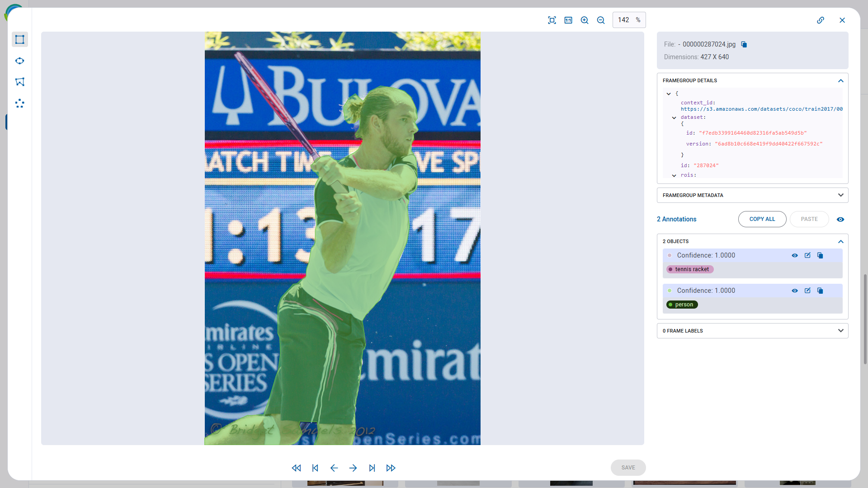
Task: Select the ellipse annotation tool
Action: [x=20, y=61]
